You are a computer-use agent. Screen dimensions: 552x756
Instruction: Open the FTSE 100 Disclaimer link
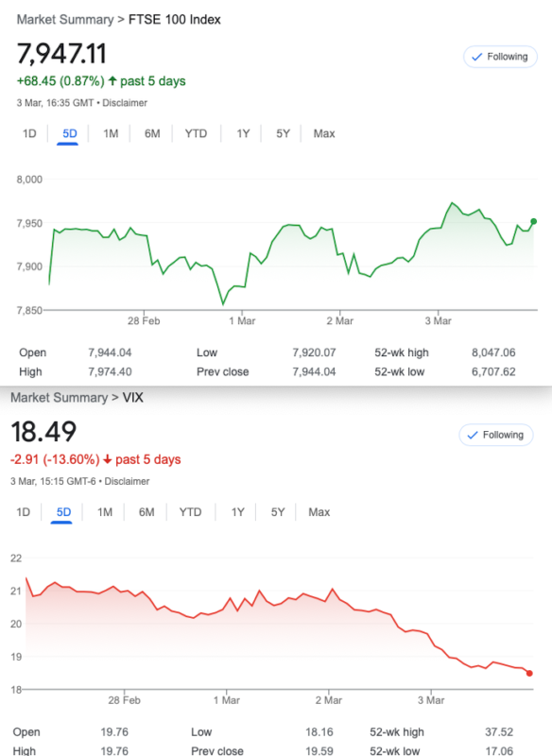coord(125,103)
